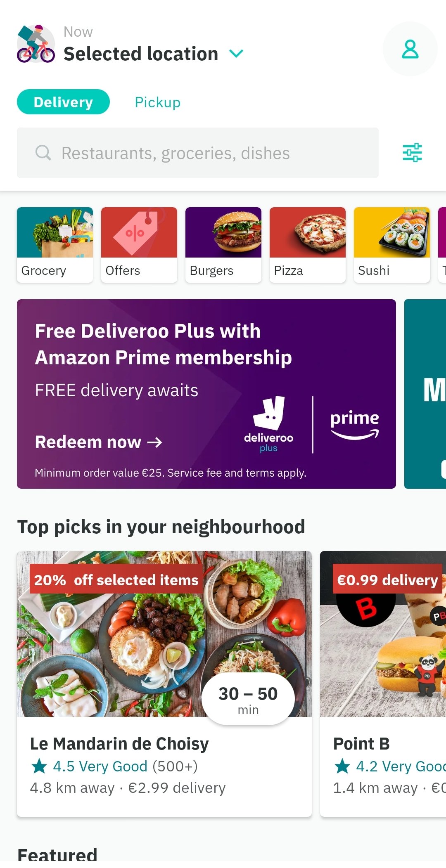Tap Redeem now on Prime banner
446x868 pixels.
click(99, 442)
